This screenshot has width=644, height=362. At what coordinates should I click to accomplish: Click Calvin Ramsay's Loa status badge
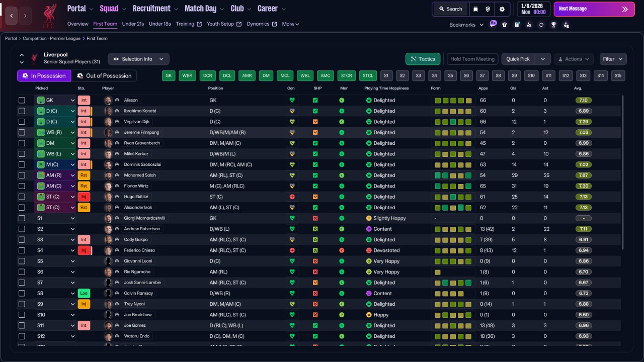click(84, 293)
